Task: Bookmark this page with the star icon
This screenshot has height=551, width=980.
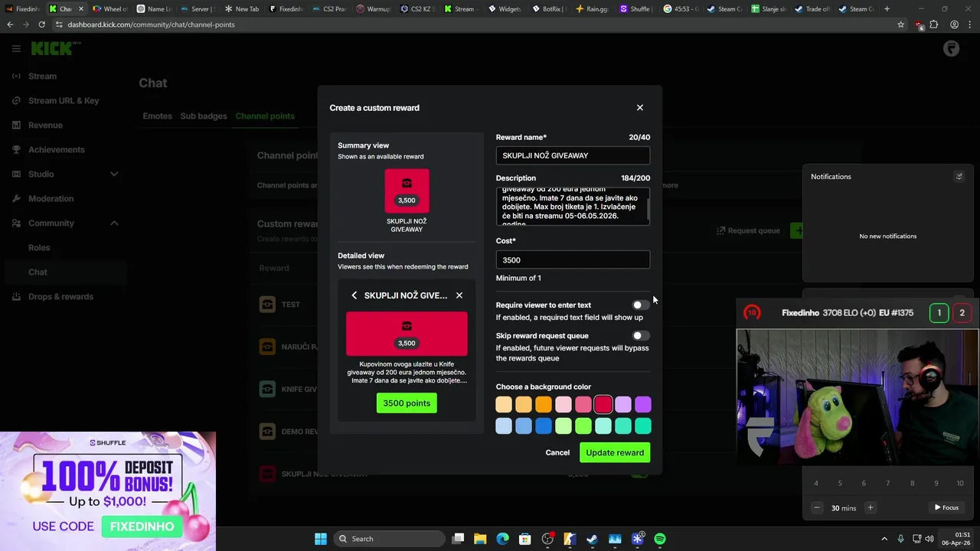Action: tap(901, 24)
